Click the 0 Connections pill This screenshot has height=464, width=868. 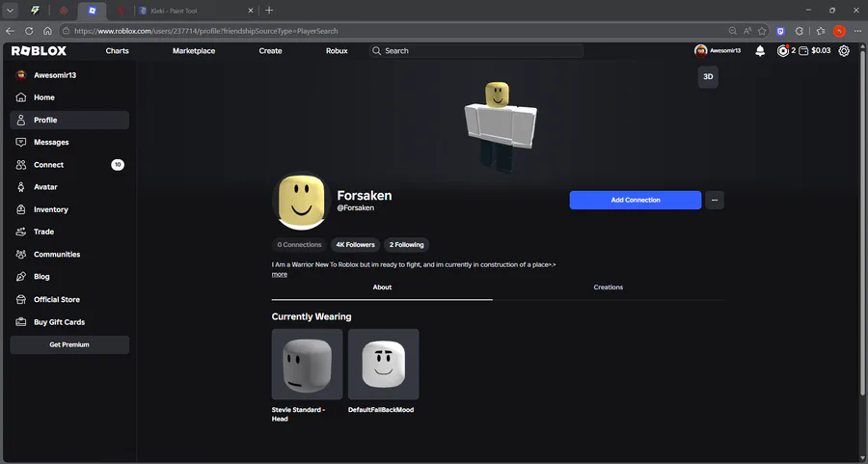[x=299, y=245]
